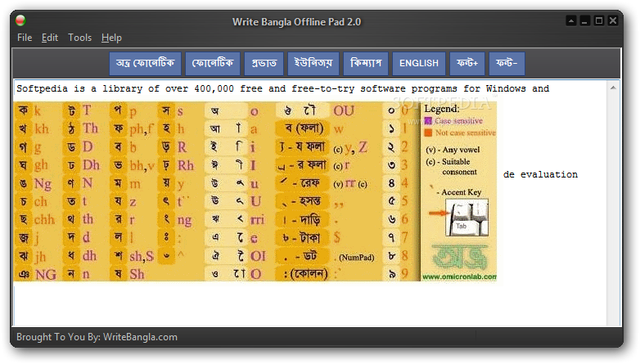
Task: Maximize the Write Bangla window
Action: [599, 20]
